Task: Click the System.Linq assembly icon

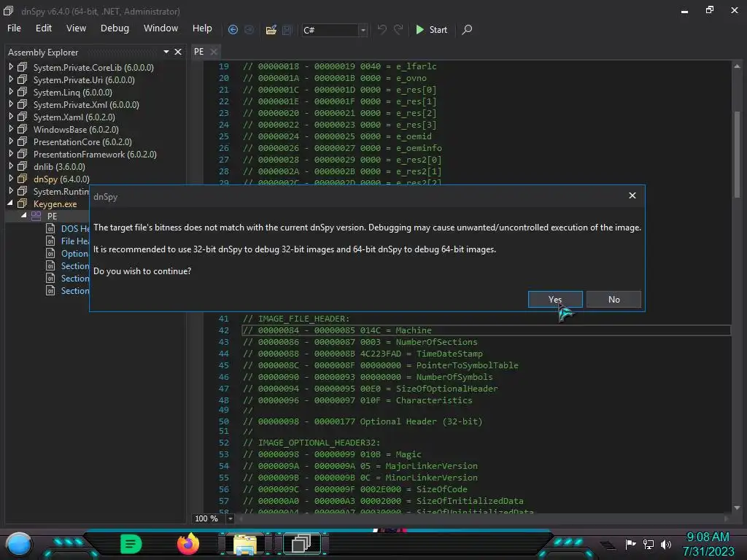Action: tap(23, 92)
